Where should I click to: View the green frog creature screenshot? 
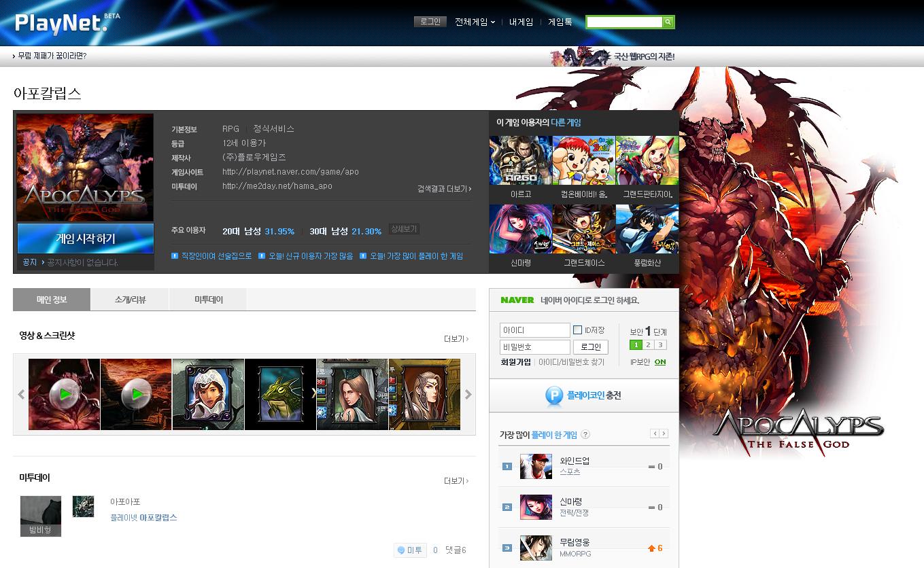click(x=280, y=394)
